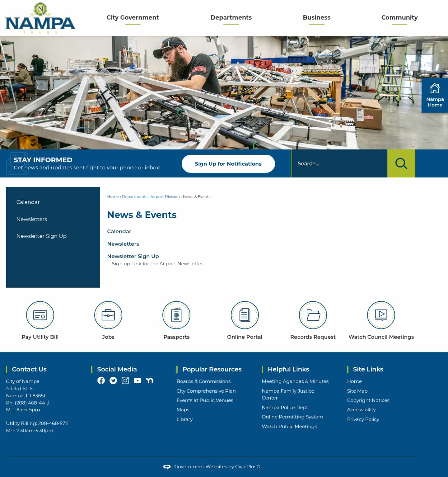Click inside the Search input field
This screenshot has height=477, width=448.
coord(339,163)
